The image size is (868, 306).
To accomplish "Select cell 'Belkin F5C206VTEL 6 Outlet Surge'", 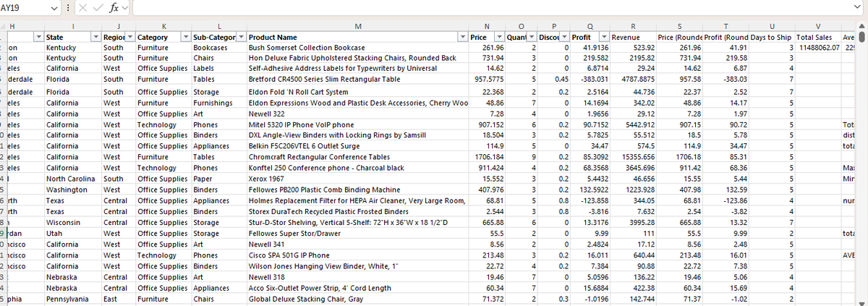I will [357, 145].
